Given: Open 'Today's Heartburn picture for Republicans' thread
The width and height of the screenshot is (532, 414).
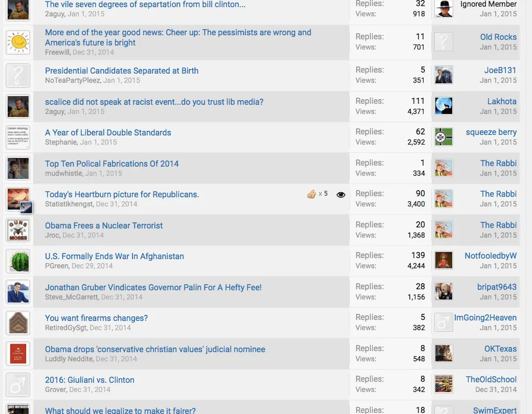Looking at the screenshot, I should (x=122, y=194).
